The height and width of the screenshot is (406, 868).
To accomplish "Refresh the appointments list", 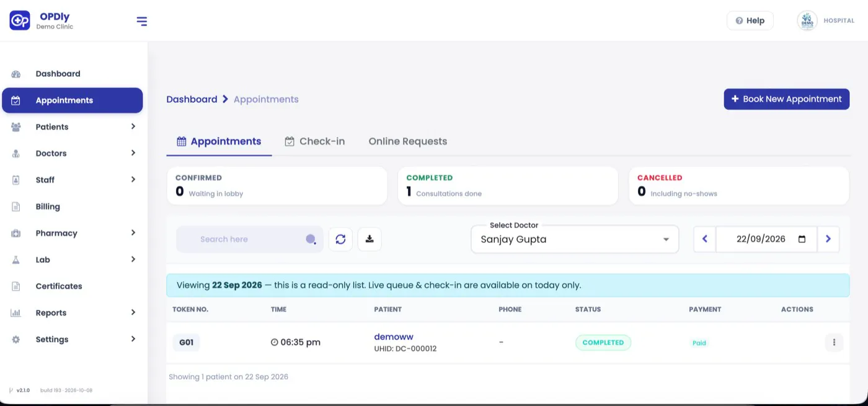I will click(340, 239).
